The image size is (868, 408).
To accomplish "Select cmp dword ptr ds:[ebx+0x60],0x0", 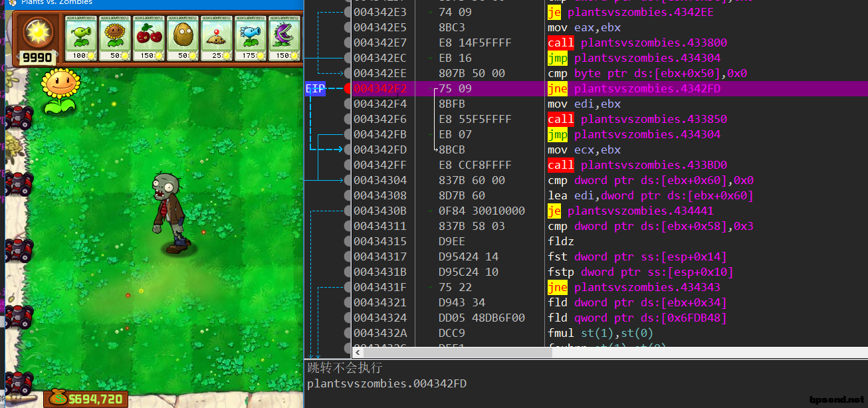I will 651,180.
